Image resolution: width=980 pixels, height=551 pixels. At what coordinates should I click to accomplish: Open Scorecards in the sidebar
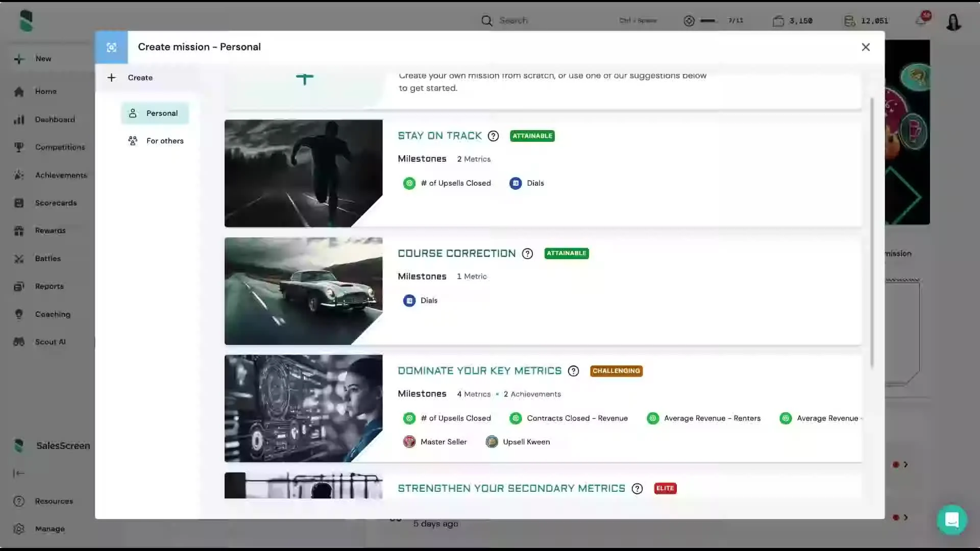[56, 203]
